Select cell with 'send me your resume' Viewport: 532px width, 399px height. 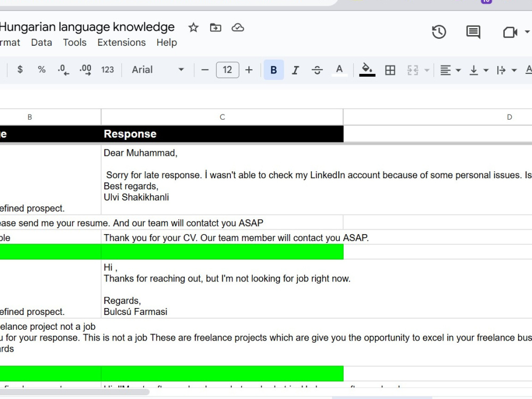pos(50,223)
